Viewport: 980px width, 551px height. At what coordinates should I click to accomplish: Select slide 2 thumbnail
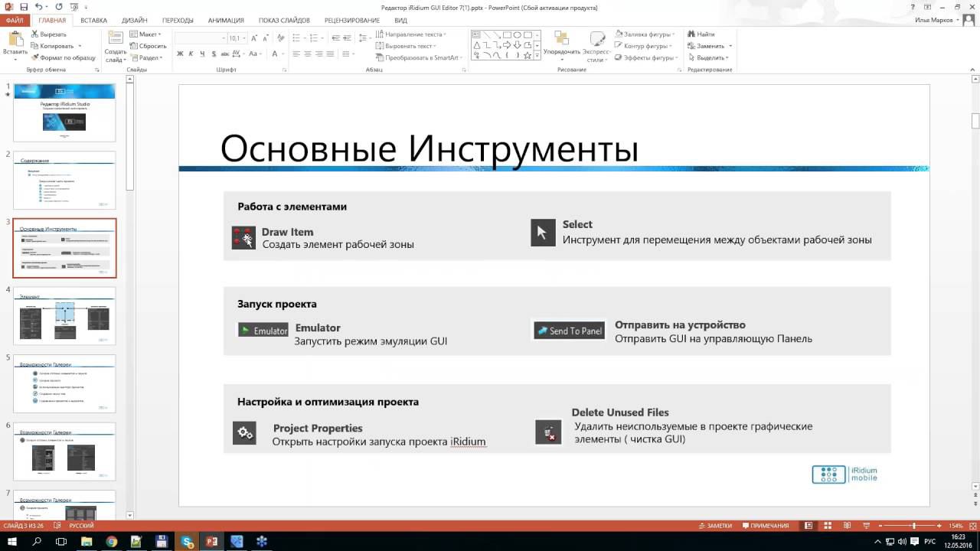(65, 180)
